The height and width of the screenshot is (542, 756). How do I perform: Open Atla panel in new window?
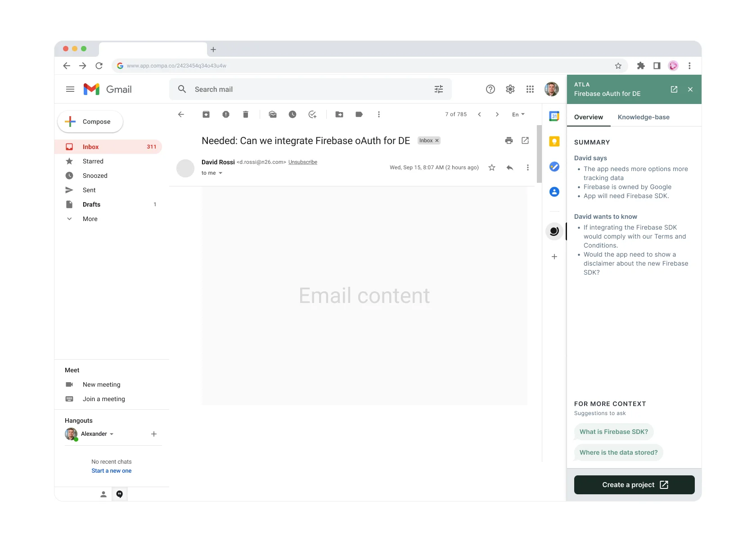[674, 89]
